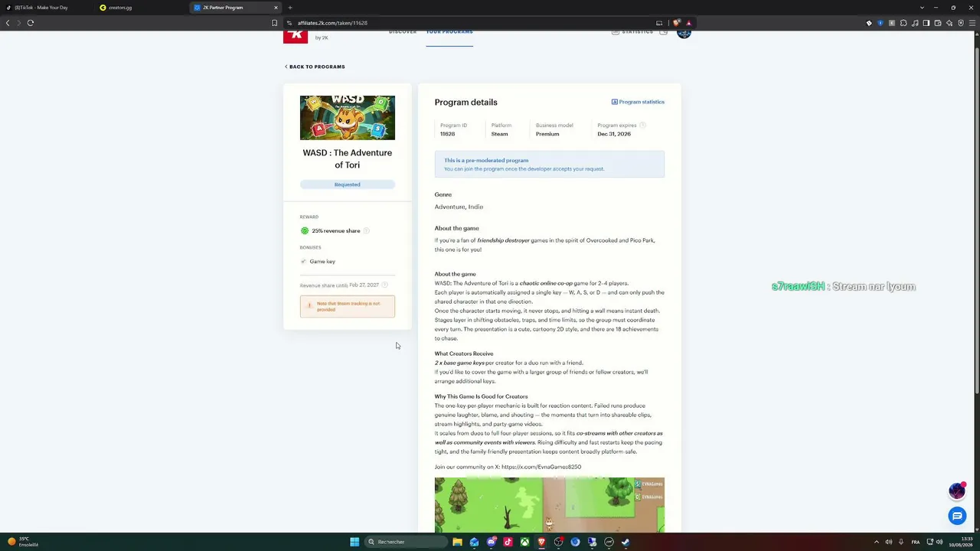Click the WASD game cover thumbnail
Image resolution: width=980 pixels, height=551 pixels.
pyautogui.click(x=348, y=118)
